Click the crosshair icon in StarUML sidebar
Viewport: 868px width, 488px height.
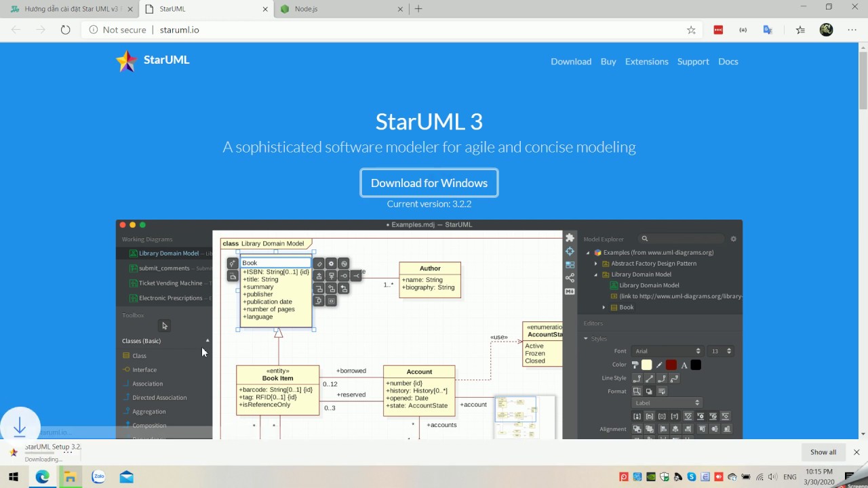(x=570, y=251)
